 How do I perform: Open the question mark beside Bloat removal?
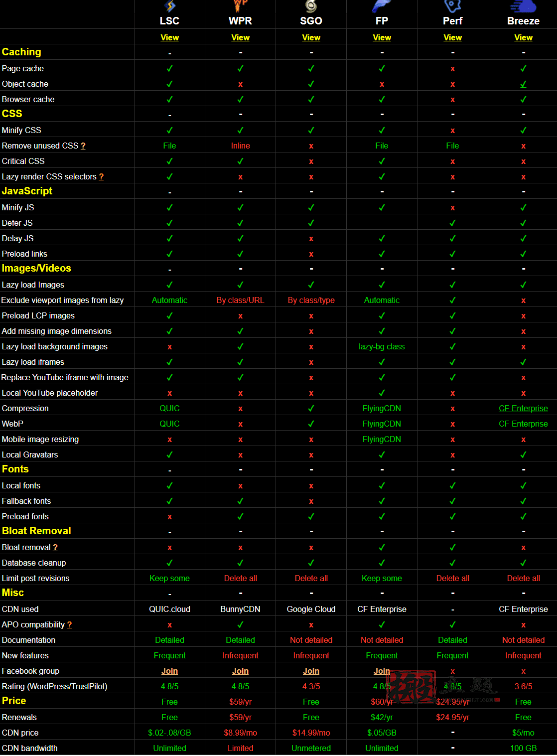[x=55, y=547]
